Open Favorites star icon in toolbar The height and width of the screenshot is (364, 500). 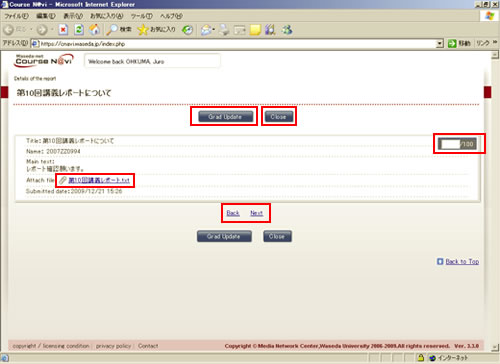click(x=143, y=30)
